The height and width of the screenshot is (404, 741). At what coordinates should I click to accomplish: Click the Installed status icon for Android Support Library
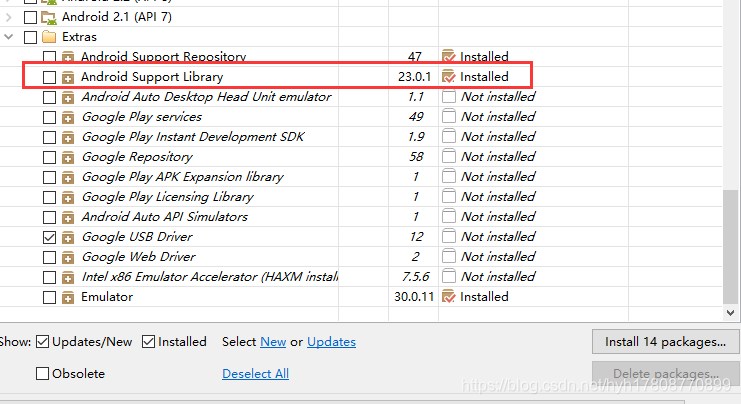(448, 76)
